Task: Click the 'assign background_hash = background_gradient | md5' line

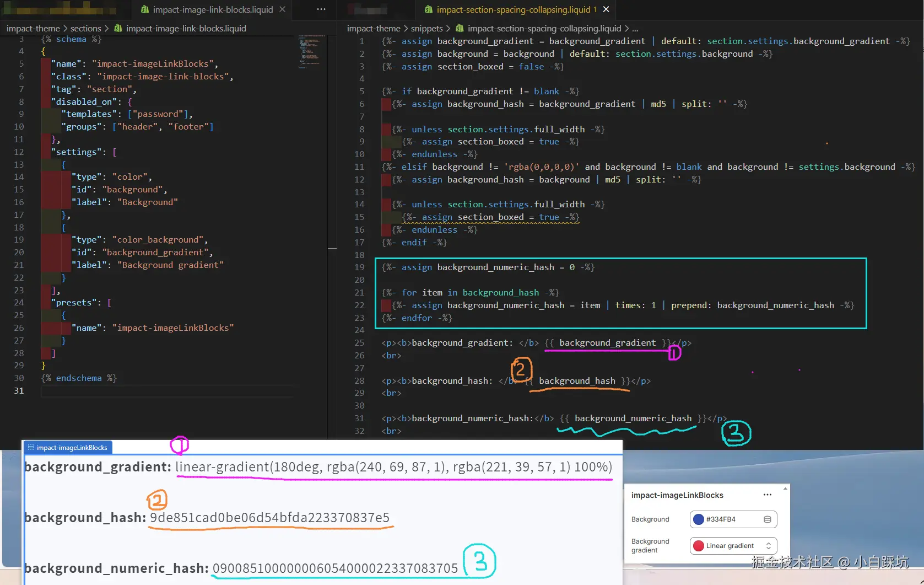Action: 570,104
